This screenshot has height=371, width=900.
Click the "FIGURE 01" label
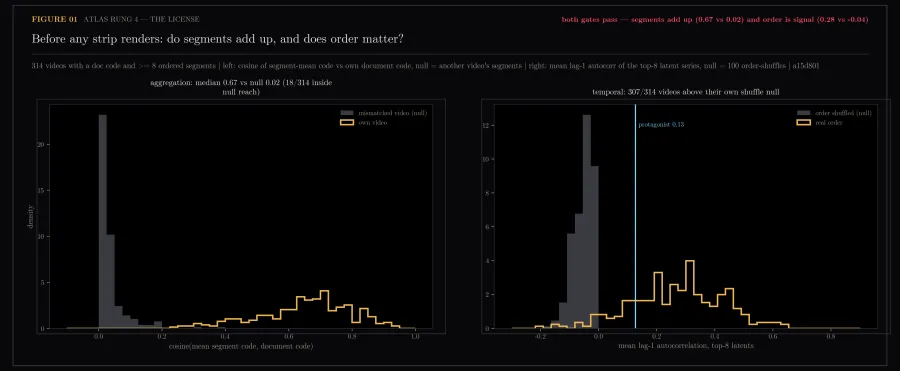(54, 20)
